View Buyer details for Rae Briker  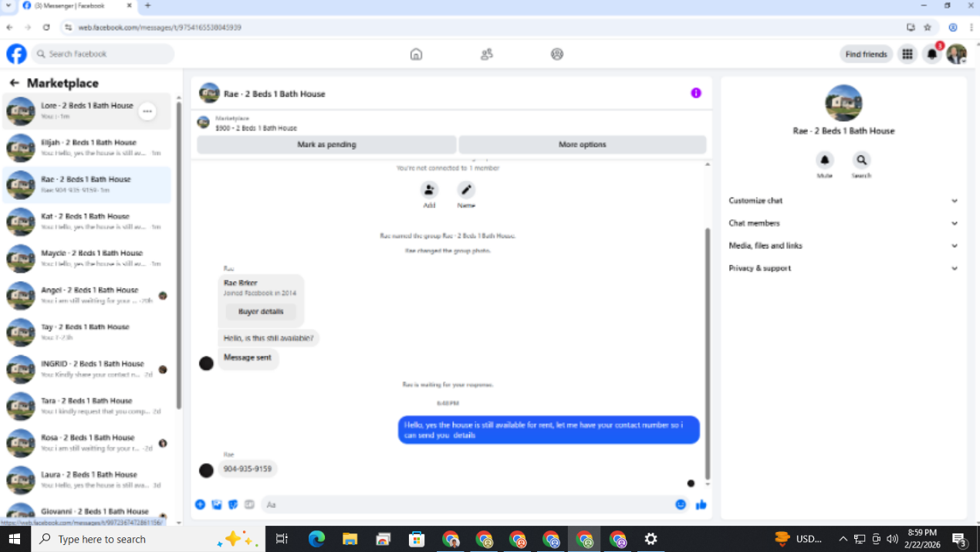pyautogui.click(x=261, y=312)
